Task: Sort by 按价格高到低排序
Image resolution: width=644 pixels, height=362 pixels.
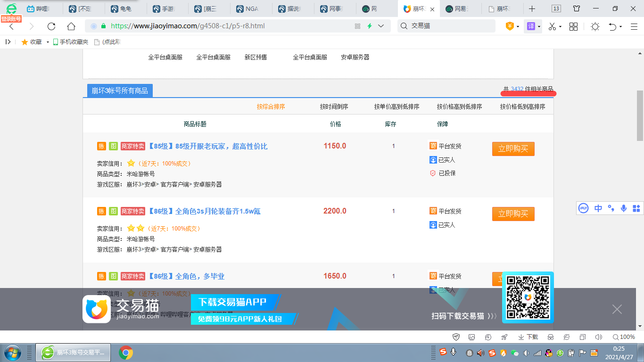Action: (460, 107)
